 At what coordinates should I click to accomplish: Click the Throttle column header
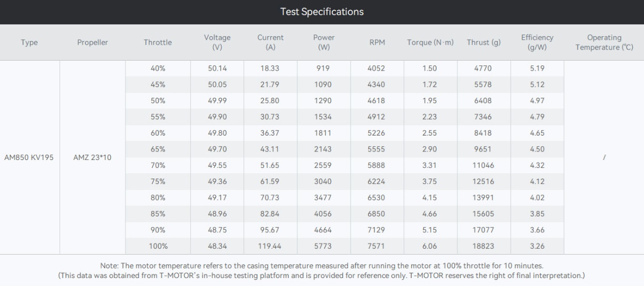click(158, 43)
